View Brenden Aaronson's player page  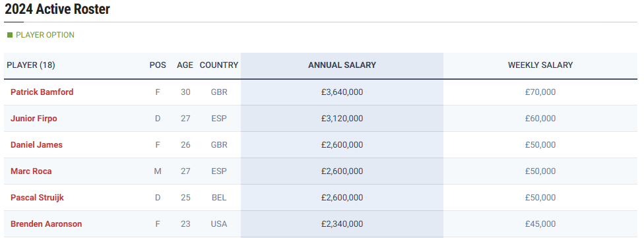[x=46, y=224]
